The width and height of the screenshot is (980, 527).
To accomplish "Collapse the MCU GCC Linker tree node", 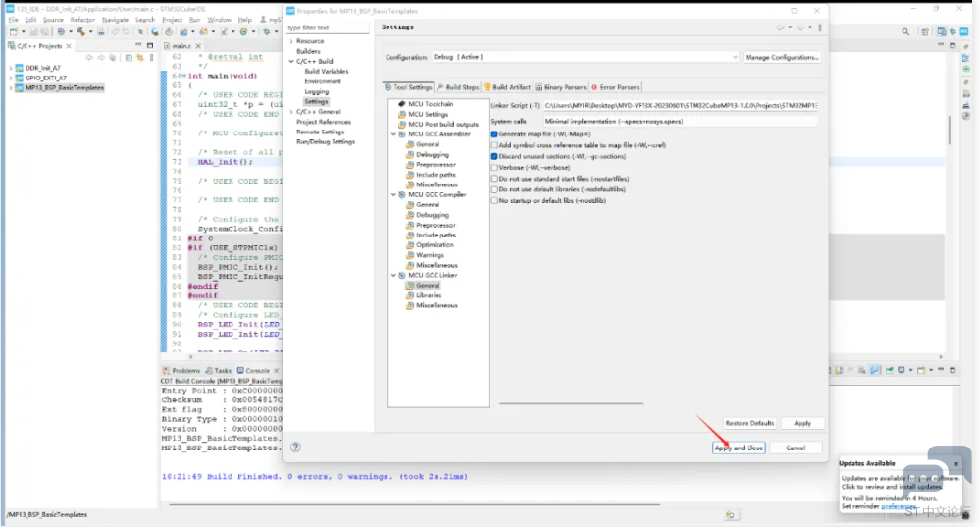I will pyautogui.click(x=393, y=275).
